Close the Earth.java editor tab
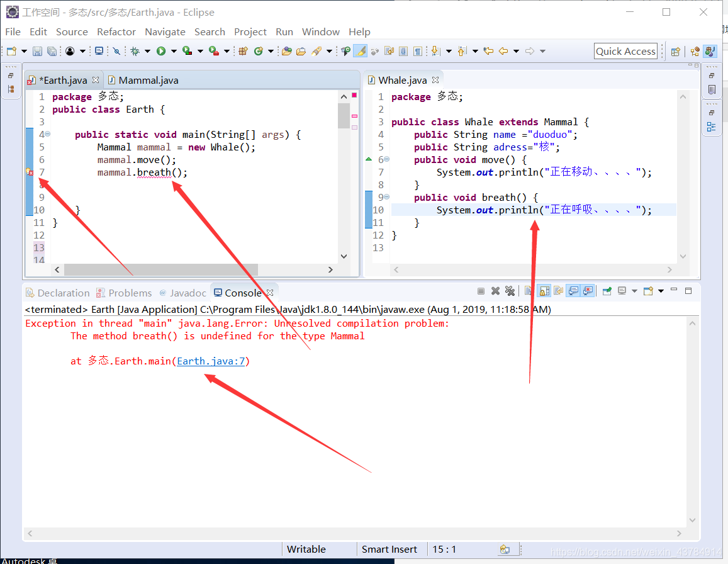Viewport: 728px width, 564px height. coord(96,80)
